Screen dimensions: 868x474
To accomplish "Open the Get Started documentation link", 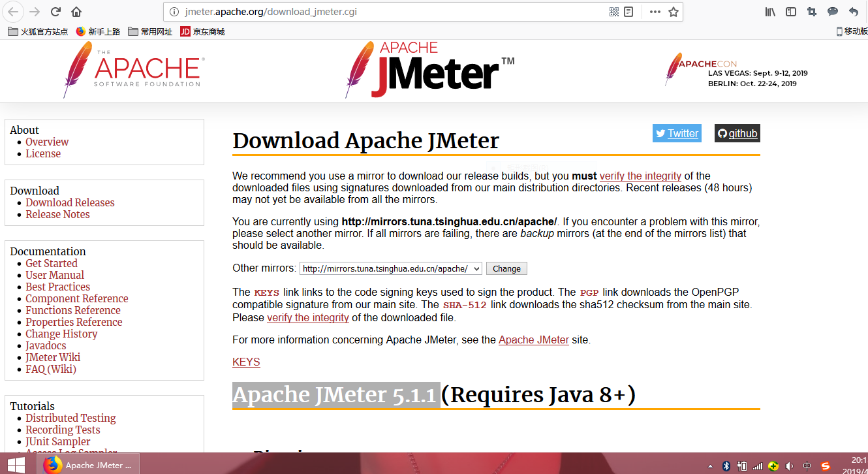I will pyautogui.click(x=52, y=263).
